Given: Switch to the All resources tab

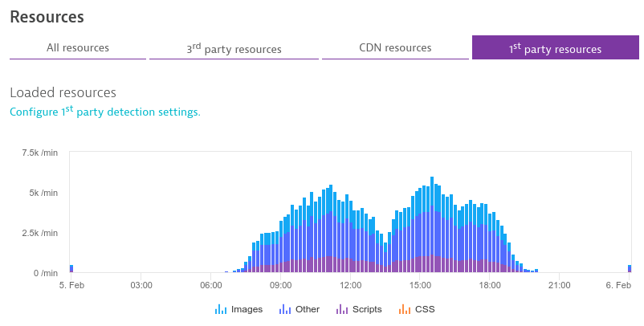Looking at the screenshot, I should coord(78,48).
